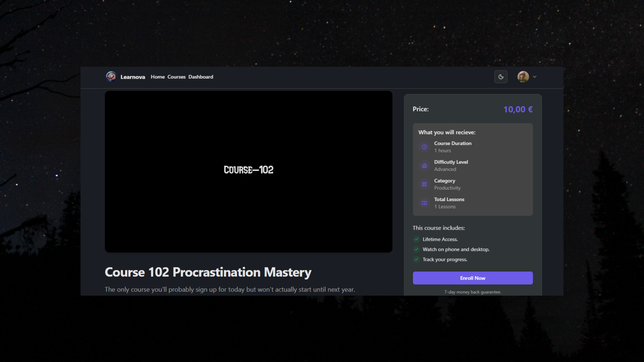Click the 7-day money back guarantee text
Viewport: 644px width, 362px height.
click(473, 292)
